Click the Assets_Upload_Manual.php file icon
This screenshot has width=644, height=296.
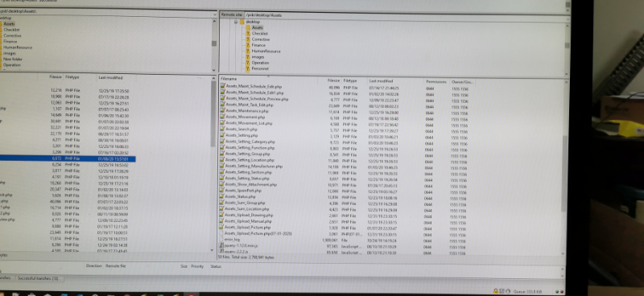[222, 221]
